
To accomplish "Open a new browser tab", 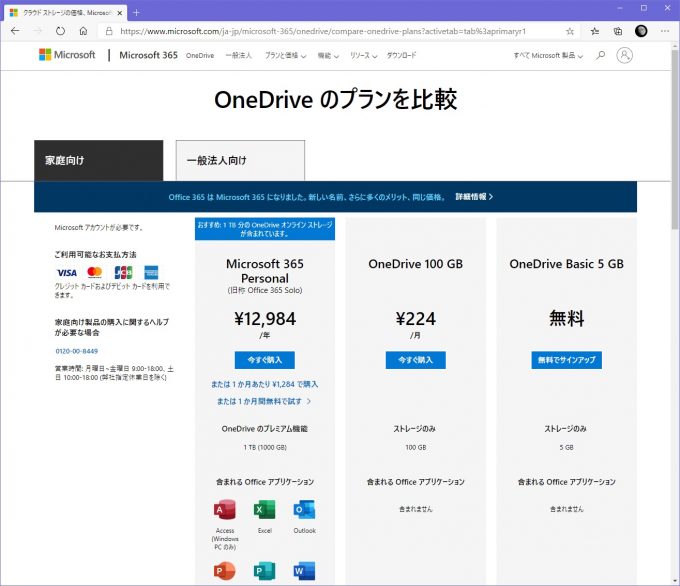I will [136, 13].
